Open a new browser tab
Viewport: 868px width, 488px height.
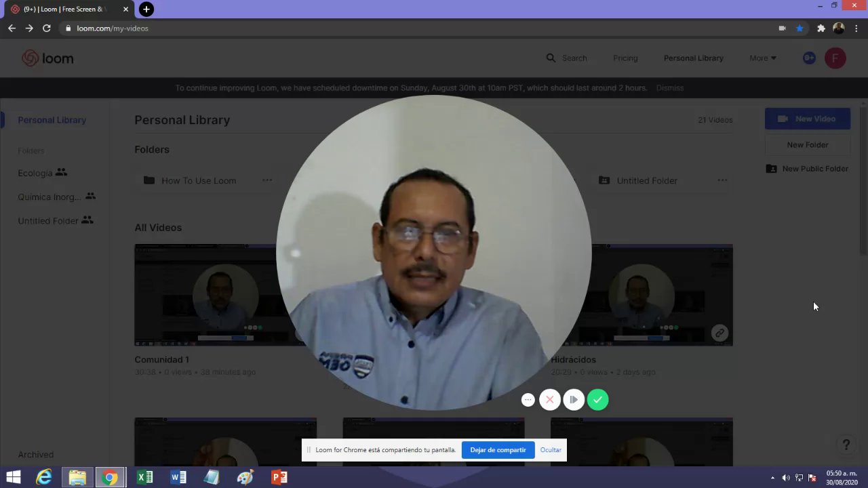[146, 9]
